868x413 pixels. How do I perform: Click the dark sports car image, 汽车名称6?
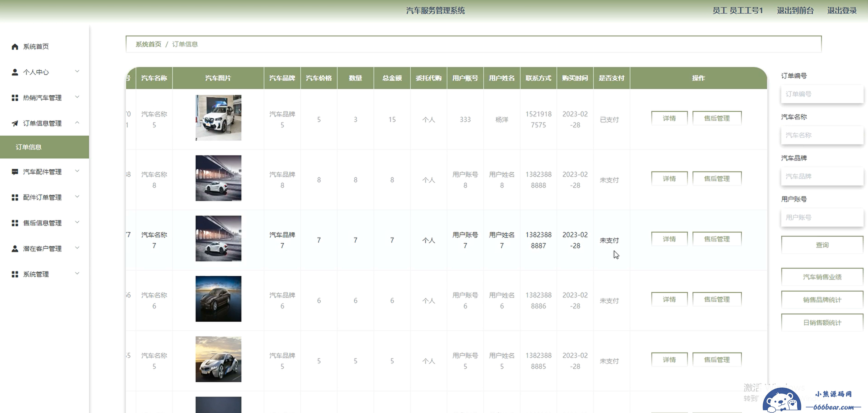coord(218,299)
